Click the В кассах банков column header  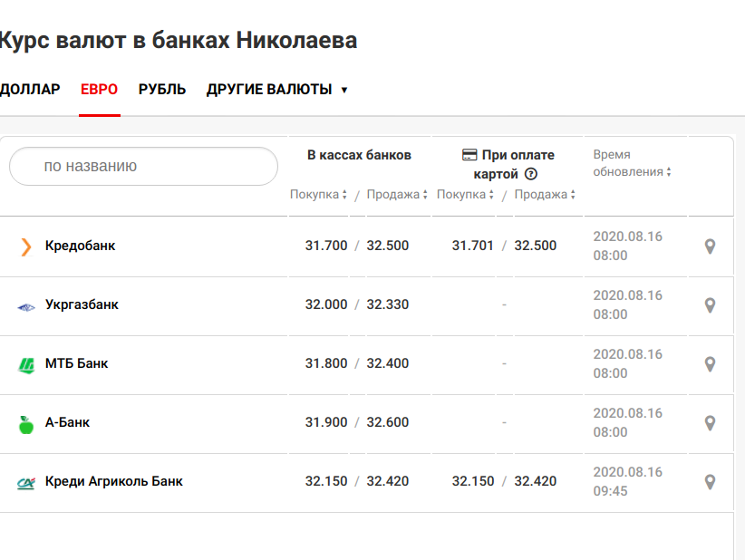point(359,155)
